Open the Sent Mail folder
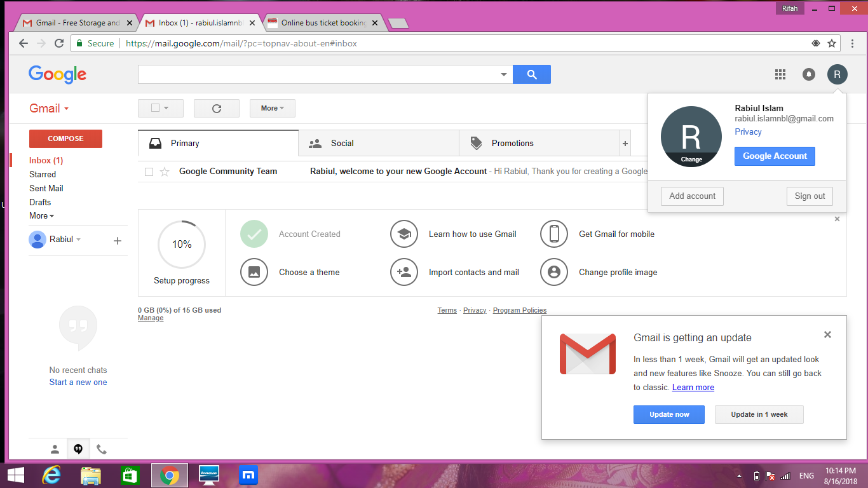 [x=46, y=188]
